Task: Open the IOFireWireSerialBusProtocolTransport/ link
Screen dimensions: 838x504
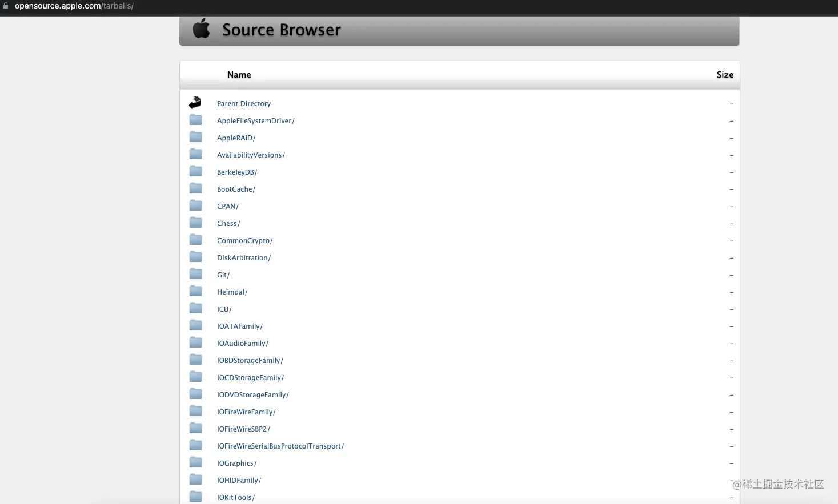Action: [x=280, y=446]
